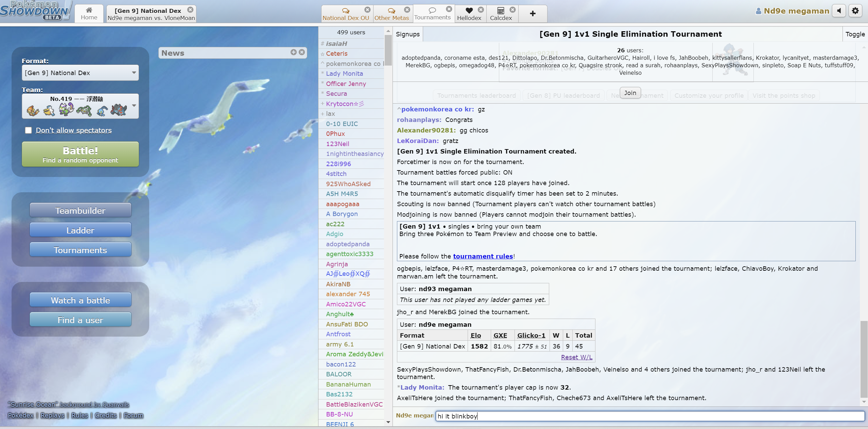The height and width of the screenshot is (429, 868).
Task: Close the News panel
Action: [x=301, y=52]
